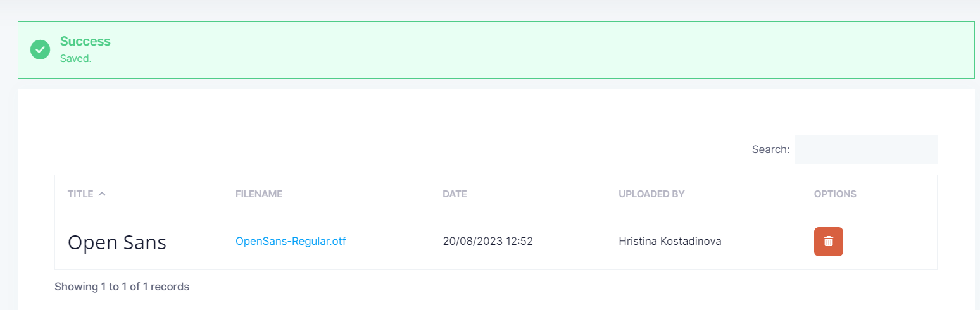Click the 'Search:' label

770,150
